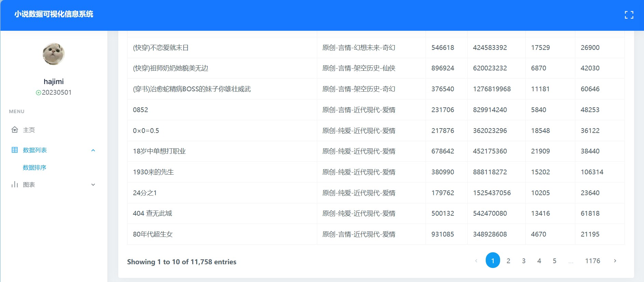
Task: Click the value 61818
Action: 590,213
